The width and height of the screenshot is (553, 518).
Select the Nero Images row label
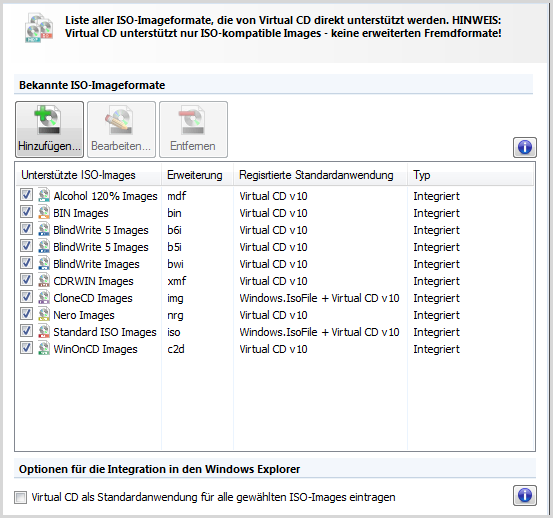click(84, 315)
